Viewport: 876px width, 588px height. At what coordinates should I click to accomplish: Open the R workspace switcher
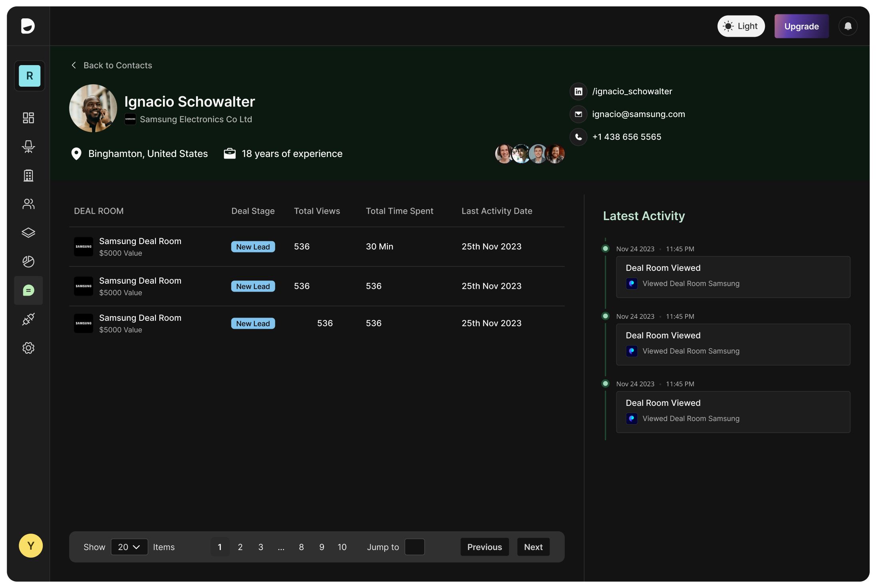[30, 76]
